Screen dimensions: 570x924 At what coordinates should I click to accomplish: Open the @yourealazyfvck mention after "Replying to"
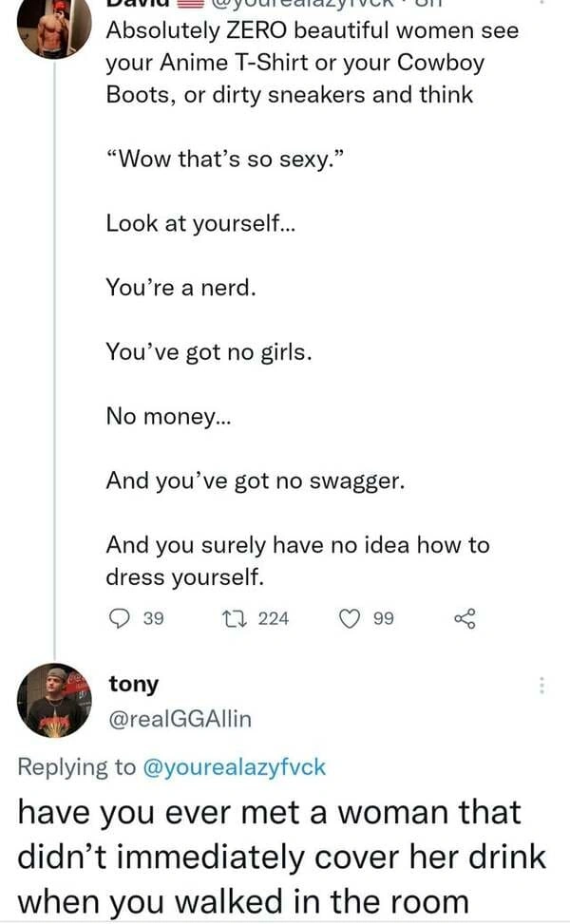(x=234, y=767)
